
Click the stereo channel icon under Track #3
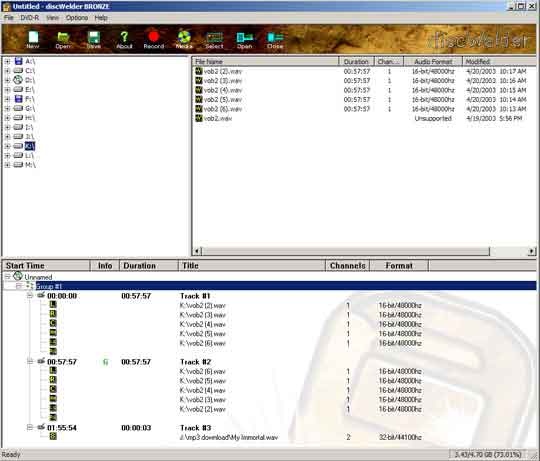(53, 436)
